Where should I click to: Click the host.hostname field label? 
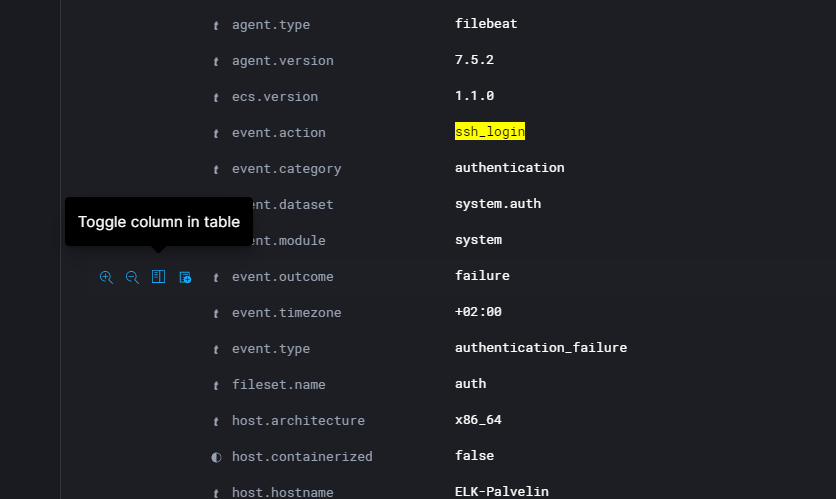click(x=282, y=492)
